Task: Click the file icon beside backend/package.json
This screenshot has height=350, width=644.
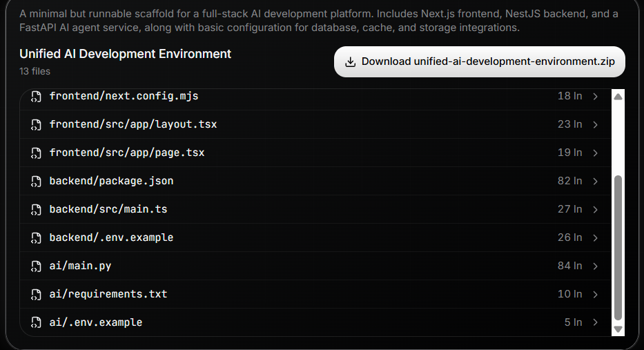Action: (x=36, y=181)
